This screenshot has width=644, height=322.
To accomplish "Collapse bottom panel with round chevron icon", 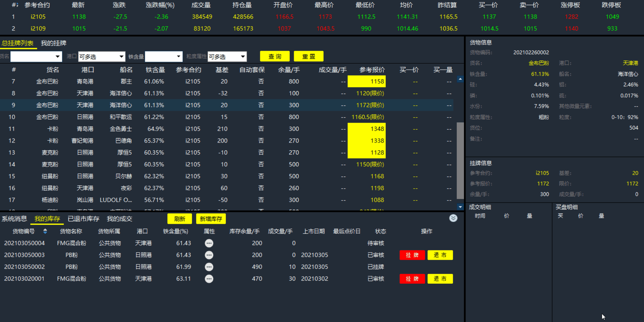I will tap(453, 218).
